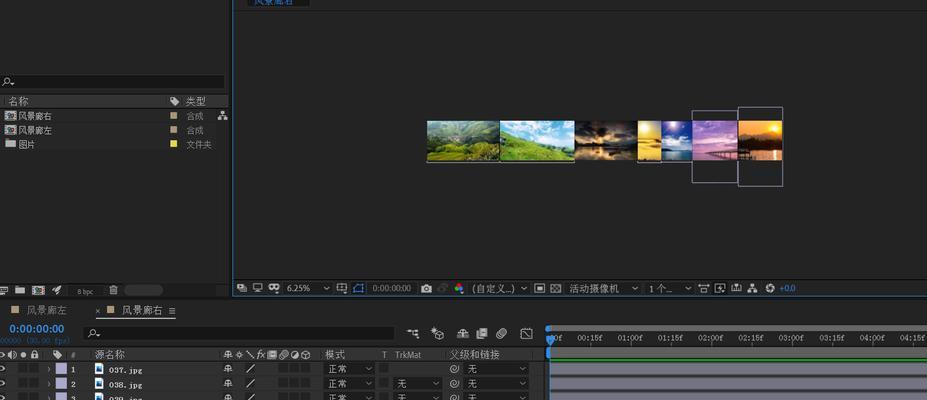Toggle fast previews rectangle icon
927x400 pixels.
coord(539,288)
